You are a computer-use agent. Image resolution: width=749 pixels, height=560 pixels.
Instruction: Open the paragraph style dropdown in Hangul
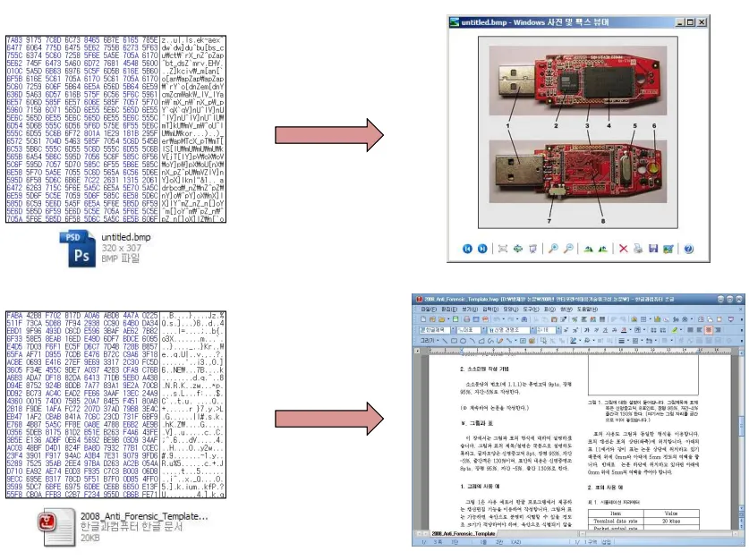(454, 330)
